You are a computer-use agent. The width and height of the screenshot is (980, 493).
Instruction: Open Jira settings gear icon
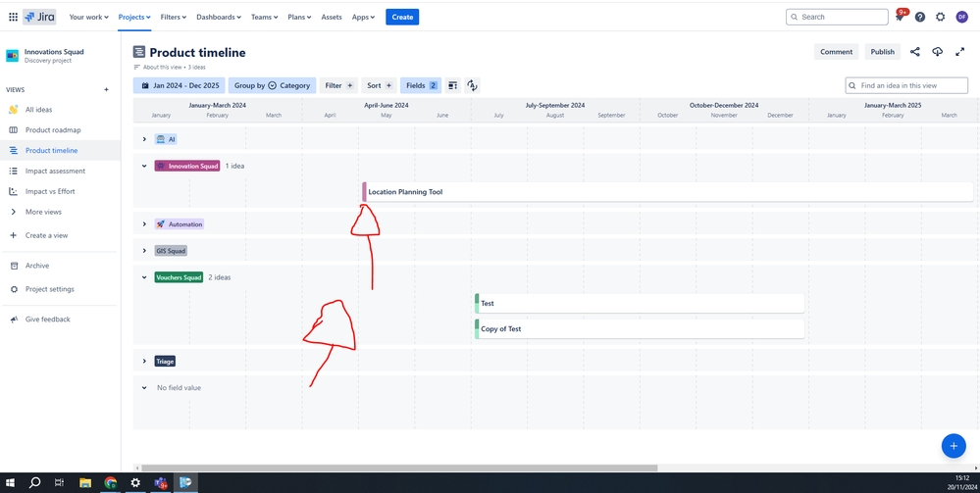click(941, 17)
